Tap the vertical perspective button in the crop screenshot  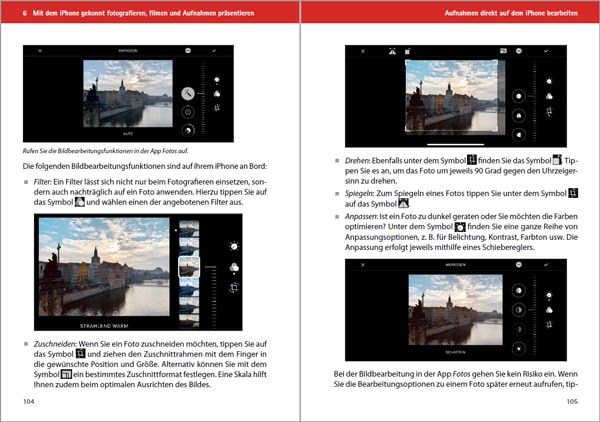518,116
